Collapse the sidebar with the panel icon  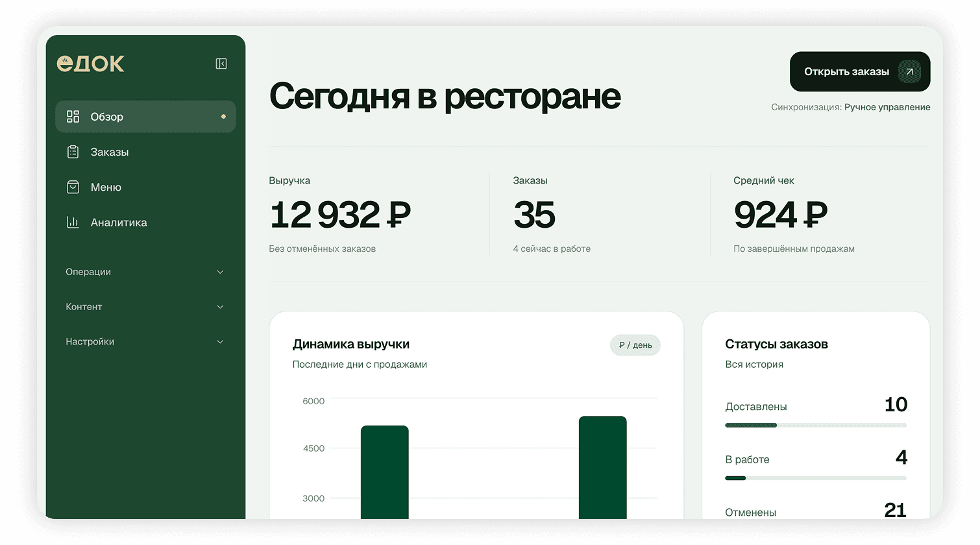point(221,64)
